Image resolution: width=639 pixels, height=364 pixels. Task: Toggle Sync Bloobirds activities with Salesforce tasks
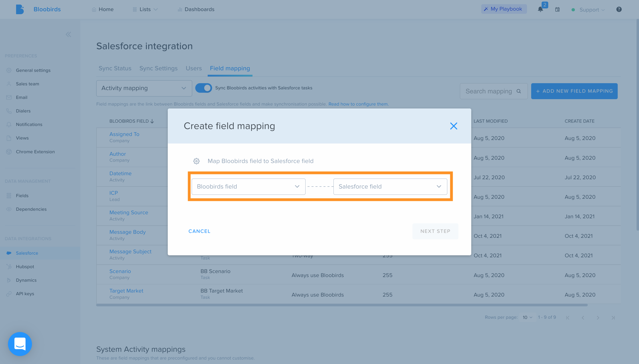203,88
